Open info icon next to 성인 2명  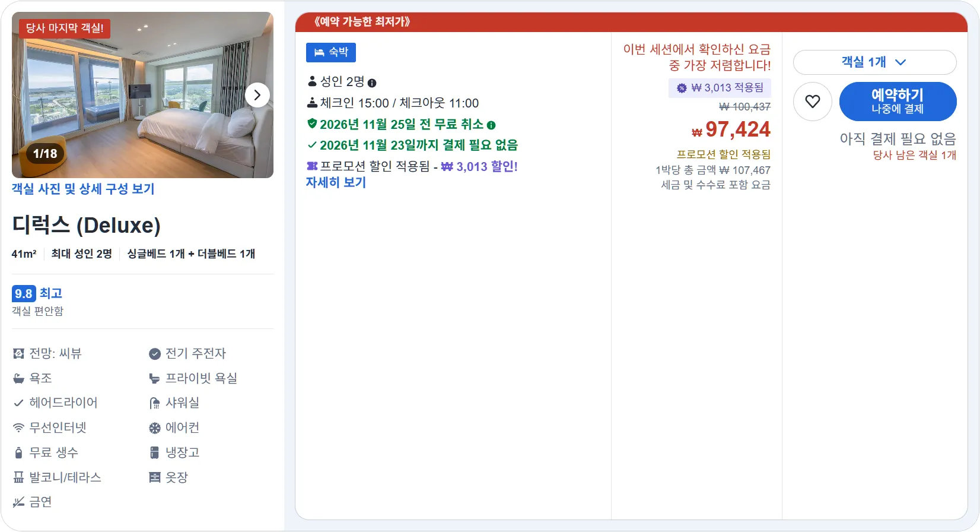pyautogui.click(x=372, y=83)
